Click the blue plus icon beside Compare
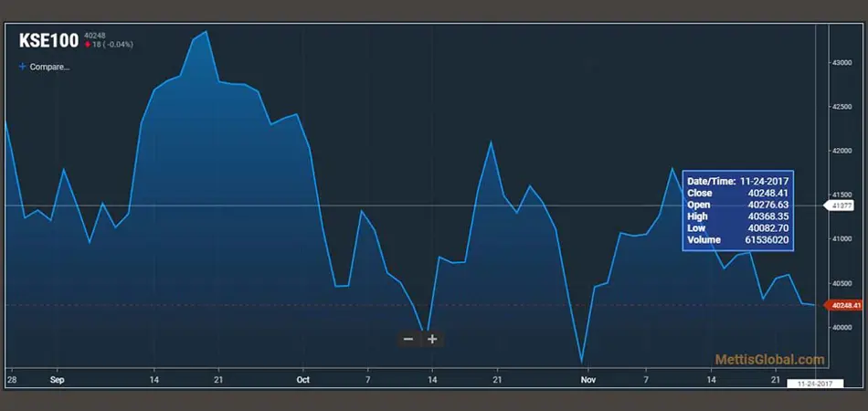Screen dimensions: 868x411 click(22, 67)
